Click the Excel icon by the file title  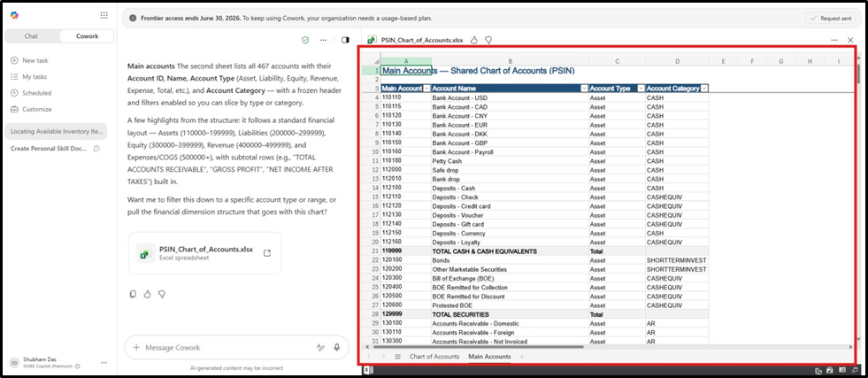click(373, 40)
